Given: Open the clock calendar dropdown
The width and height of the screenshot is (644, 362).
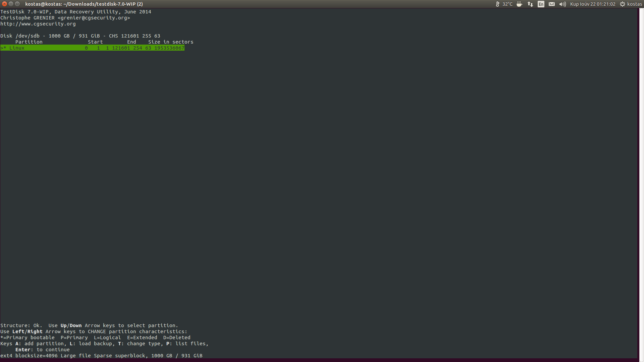Looking at the screenshot, I should pos(592,4).
